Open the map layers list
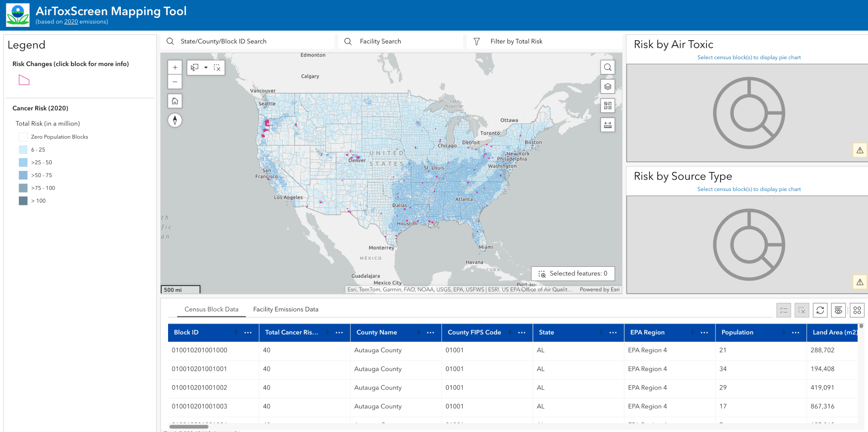Screen dimensions: 868x432 (x=608, y=87)
